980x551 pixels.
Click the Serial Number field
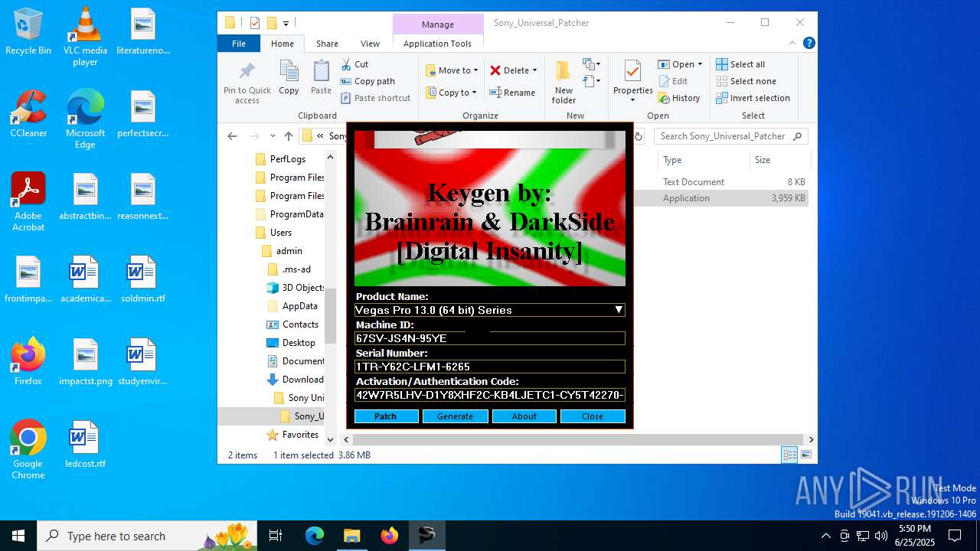click(x=490, y=367)
